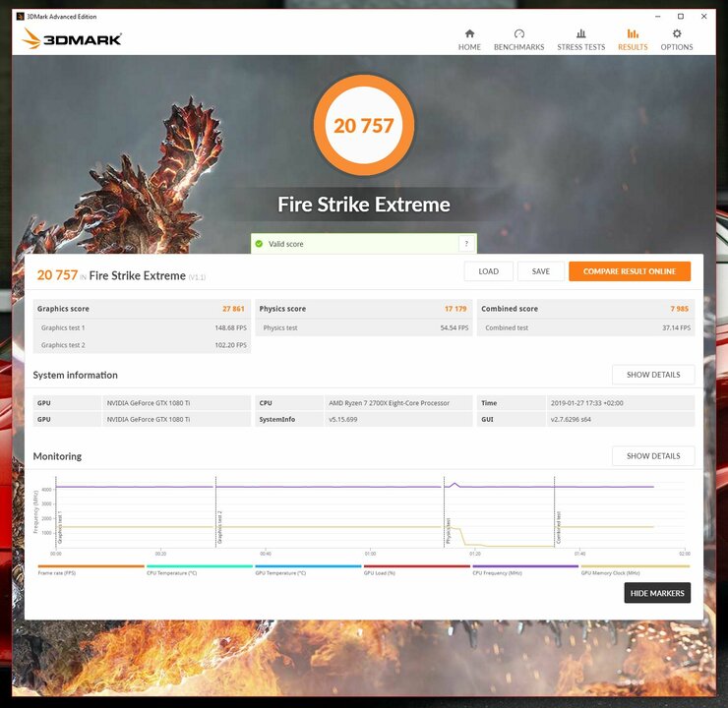Toggle the GPU Load (%) legend line
This screenshot has height=708, width=728.
[417, 566]
